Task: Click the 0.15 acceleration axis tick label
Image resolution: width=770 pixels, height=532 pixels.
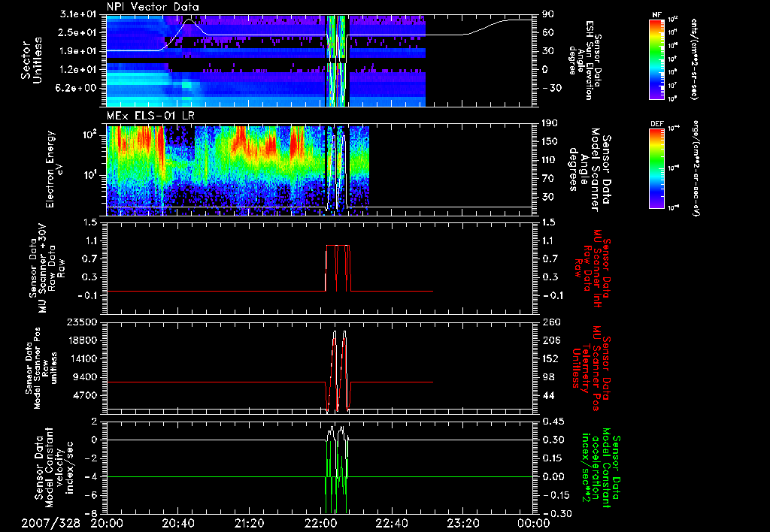Action: [x=553, y=458]
